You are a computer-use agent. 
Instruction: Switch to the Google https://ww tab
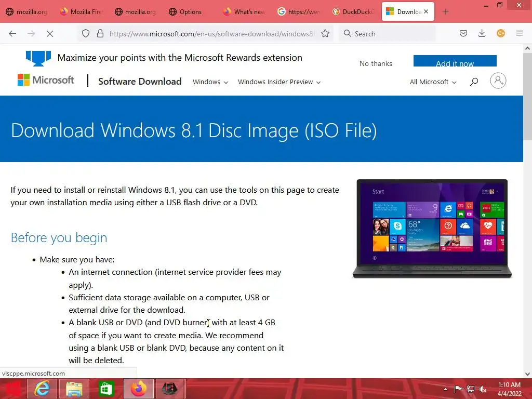click(299, 12)
